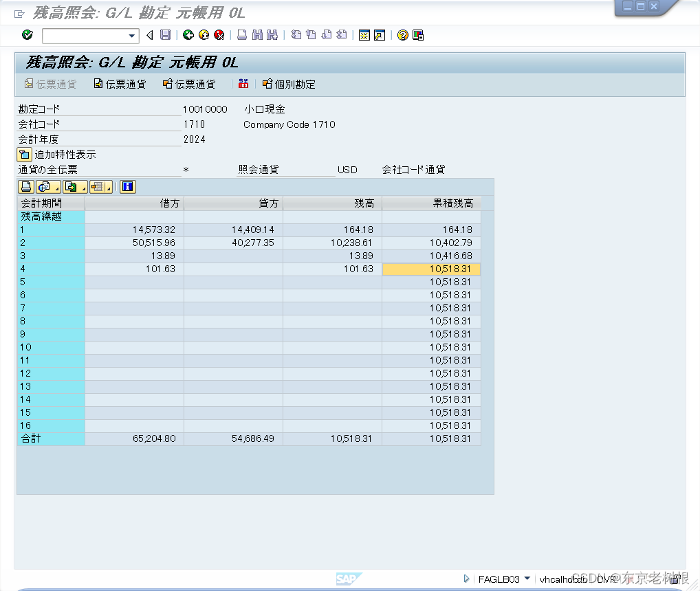700x591 pixels.
Task: Expand status bar with the triangle icon
Action: click(466, 579)
